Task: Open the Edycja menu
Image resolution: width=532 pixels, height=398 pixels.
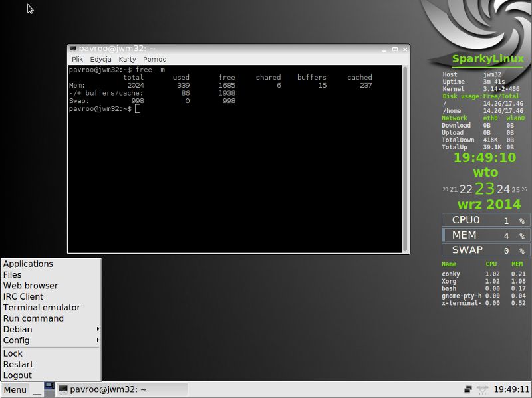Action: (x=100, y=59)
